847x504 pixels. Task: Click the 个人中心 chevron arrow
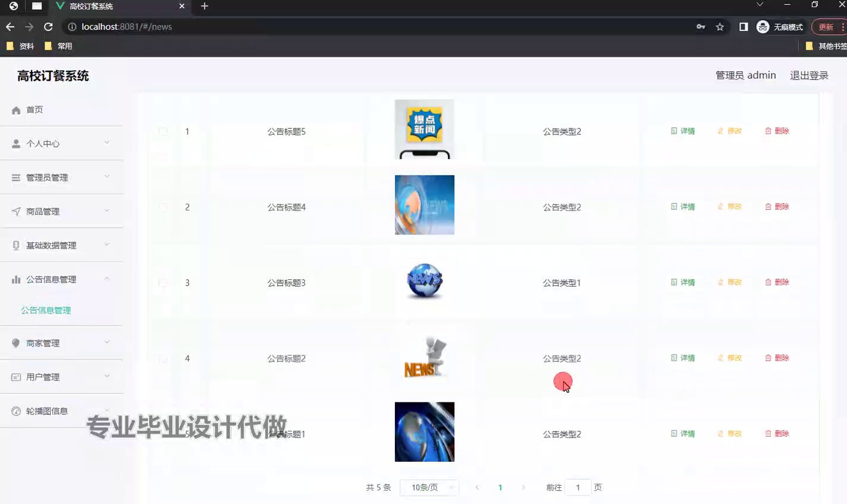(107, 143)
